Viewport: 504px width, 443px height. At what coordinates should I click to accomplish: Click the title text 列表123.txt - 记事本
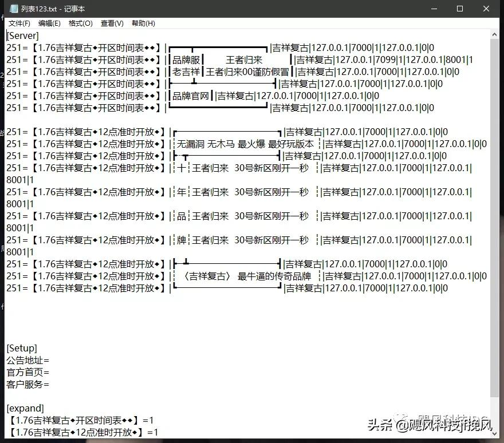[53, 9]
